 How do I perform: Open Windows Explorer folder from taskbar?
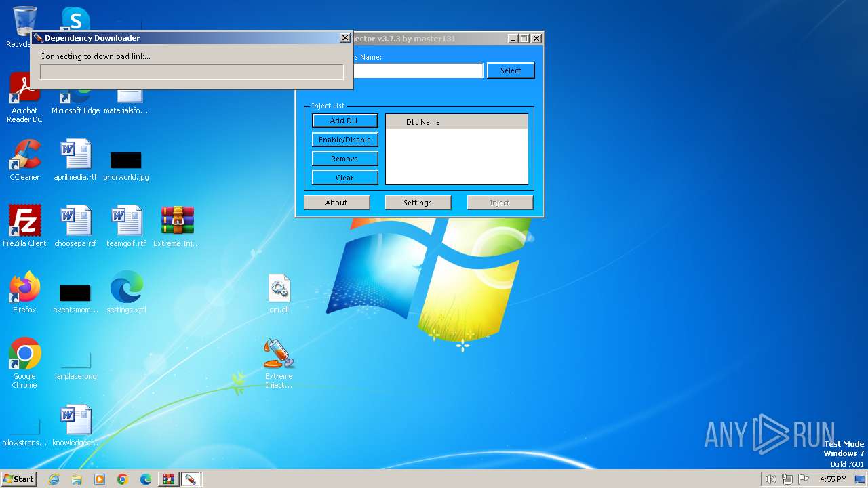(77, 479)
